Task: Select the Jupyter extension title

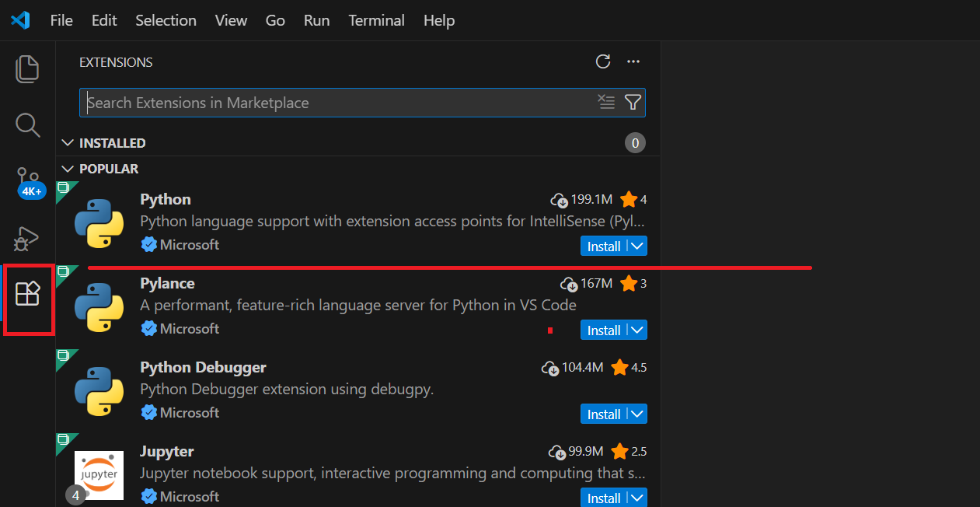Action: coord(167,451)
